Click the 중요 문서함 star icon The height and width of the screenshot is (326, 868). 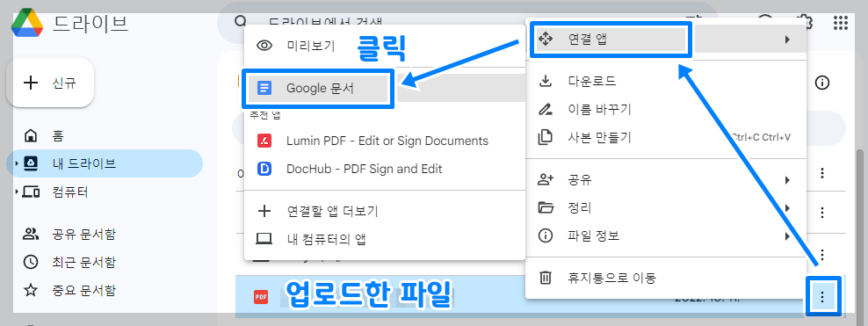point(31,290)
